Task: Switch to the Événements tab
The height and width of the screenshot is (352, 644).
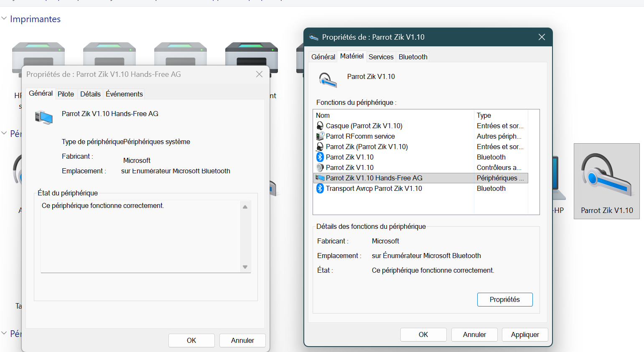Action: 124,94
